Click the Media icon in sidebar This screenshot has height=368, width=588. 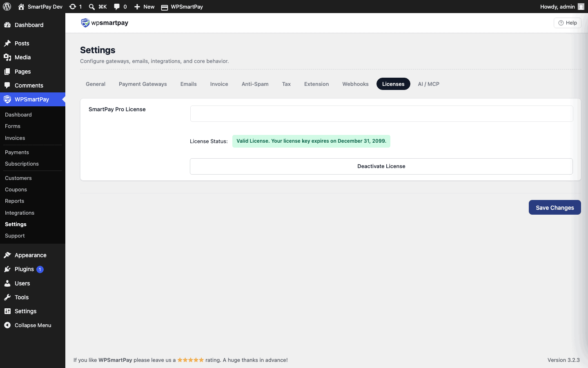tap(7, 57)
